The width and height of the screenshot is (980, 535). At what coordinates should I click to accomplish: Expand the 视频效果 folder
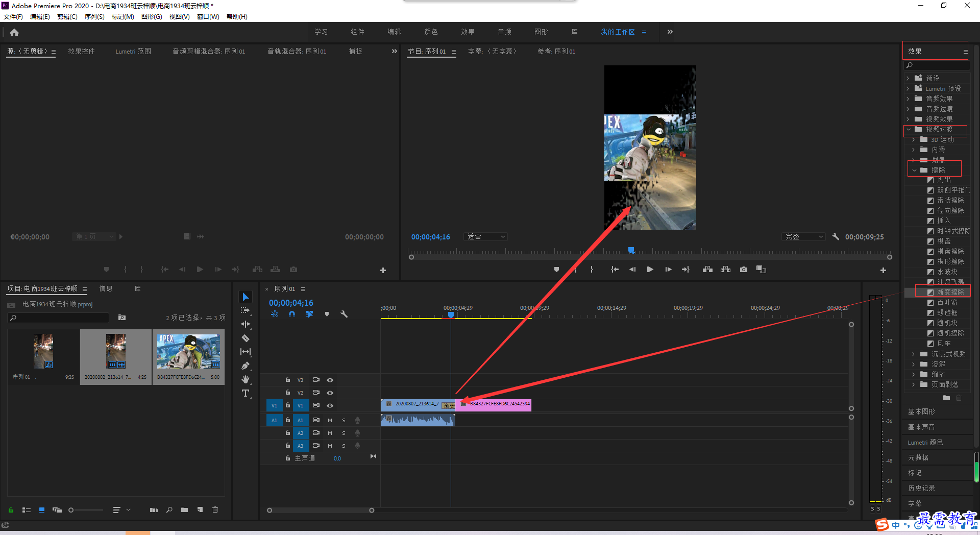click(908, 119)
